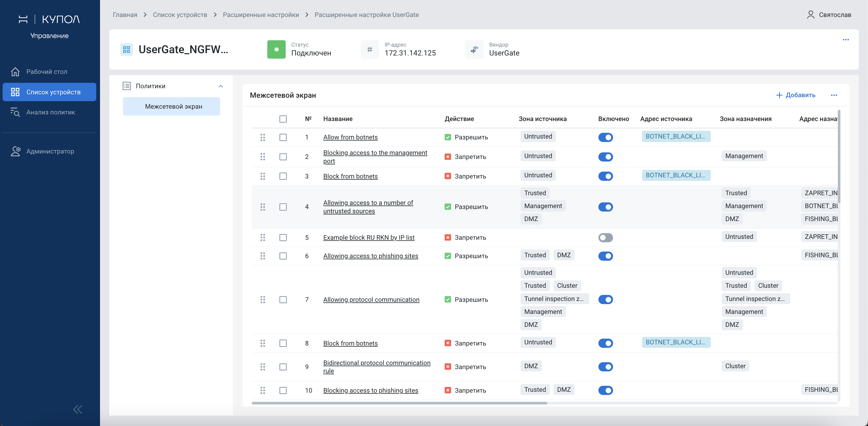Click the UserGate_NGFW device grid icon
This screenshot has width=868, height=426.
(x=126, y=49)
